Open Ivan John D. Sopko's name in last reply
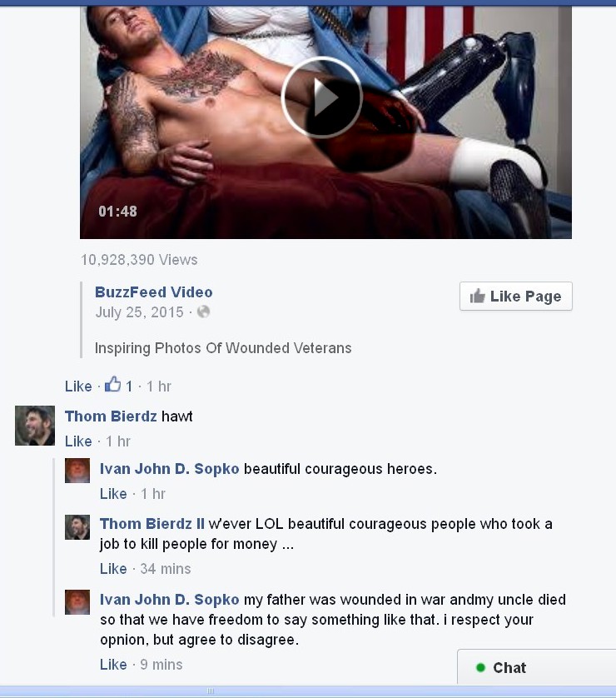The height and width of the screenshot is (698, 616). pyautogui.click(x=170, y=599)
